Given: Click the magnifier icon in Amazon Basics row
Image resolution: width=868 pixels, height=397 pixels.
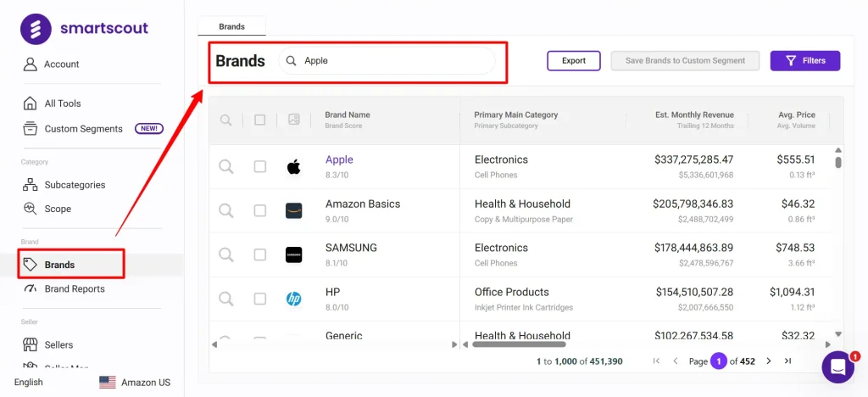Looking at the screenshot, I should (x=225, y=210).
